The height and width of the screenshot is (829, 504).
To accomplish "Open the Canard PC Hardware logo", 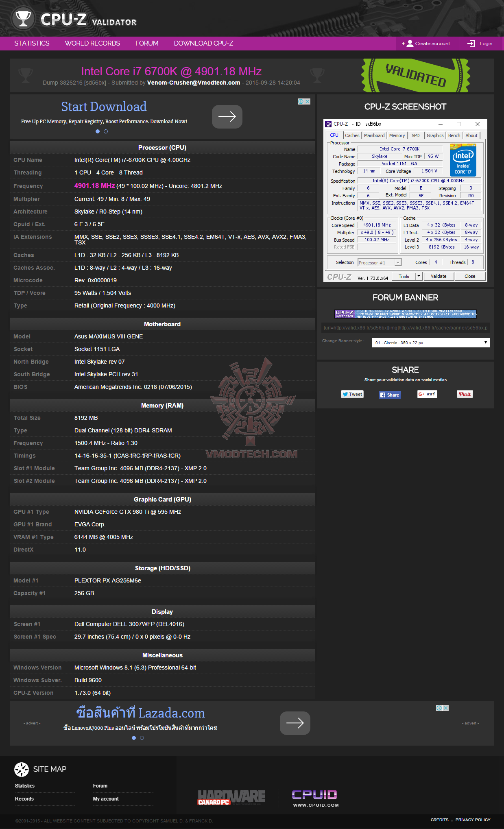I will (231, 798).
